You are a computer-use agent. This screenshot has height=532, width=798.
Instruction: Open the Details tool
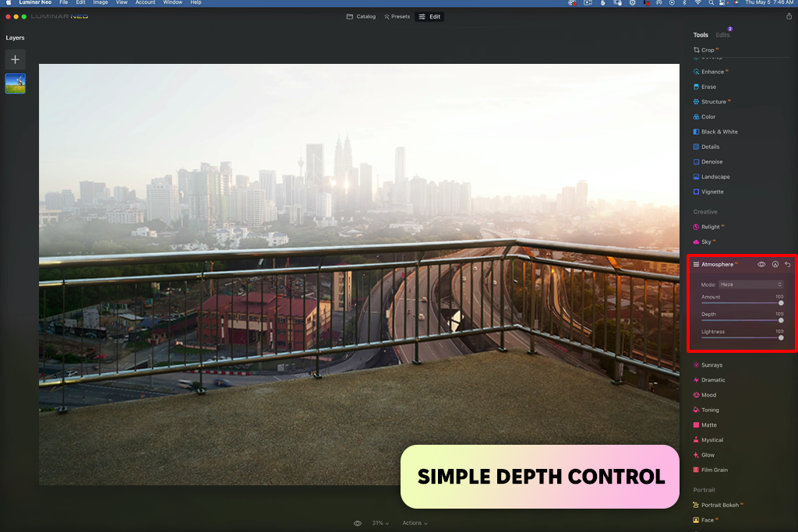(x=706, y=147)
